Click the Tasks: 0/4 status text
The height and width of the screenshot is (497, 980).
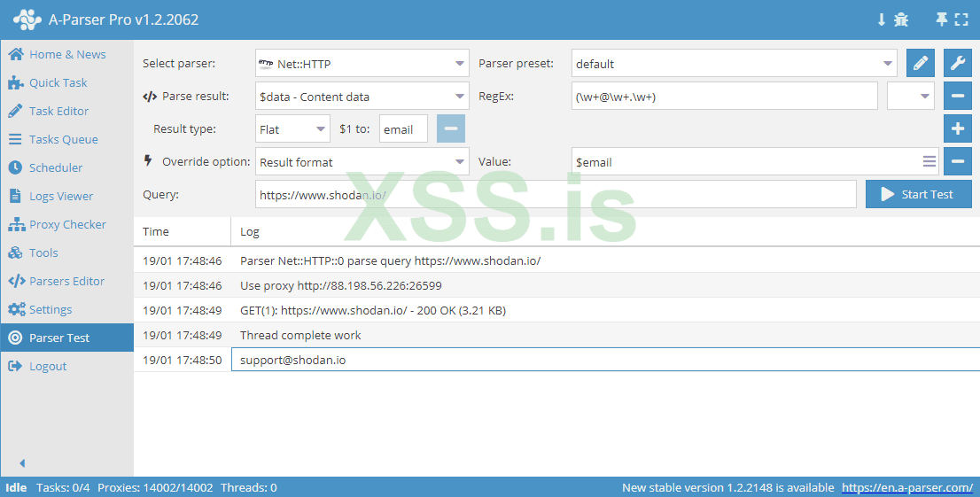click(63, 487)
